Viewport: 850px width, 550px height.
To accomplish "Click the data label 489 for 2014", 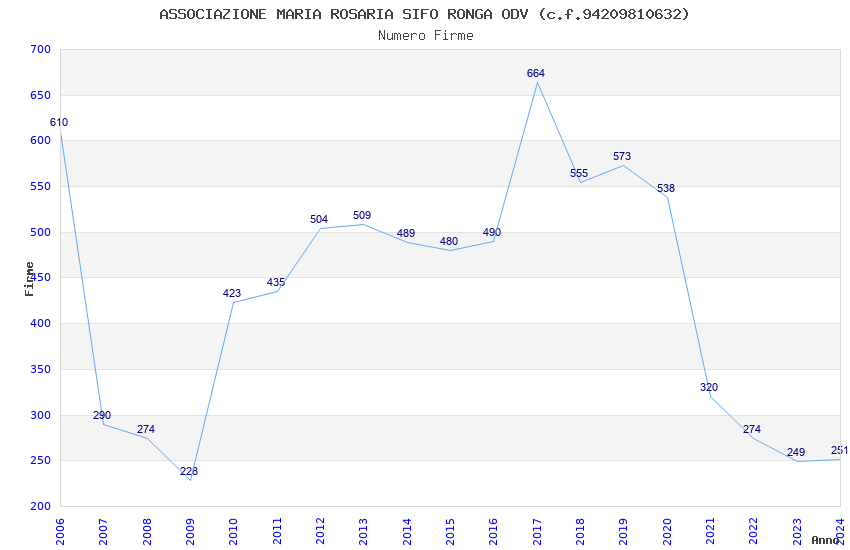I will tap(406, 233).
